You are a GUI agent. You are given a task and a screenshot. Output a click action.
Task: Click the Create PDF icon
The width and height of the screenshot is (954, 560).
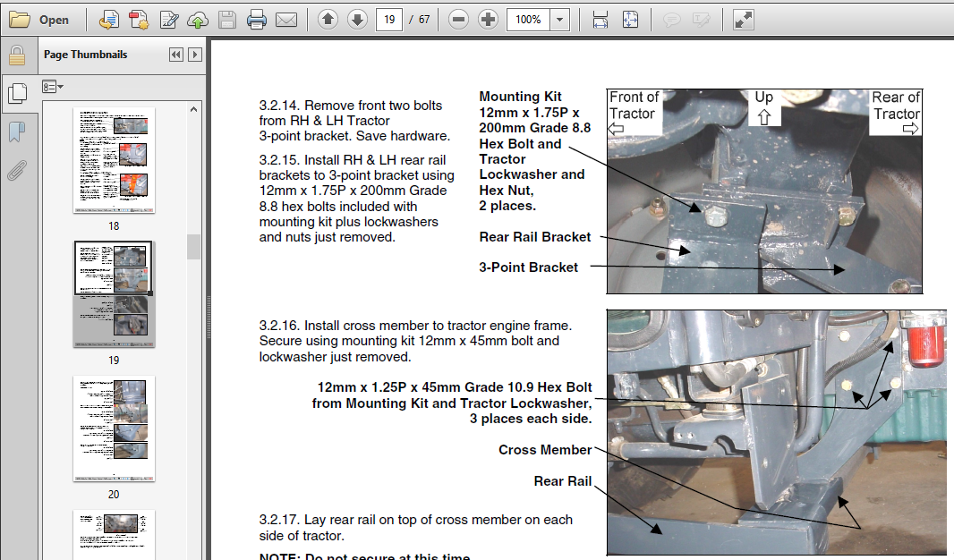[x=138, y=20]
